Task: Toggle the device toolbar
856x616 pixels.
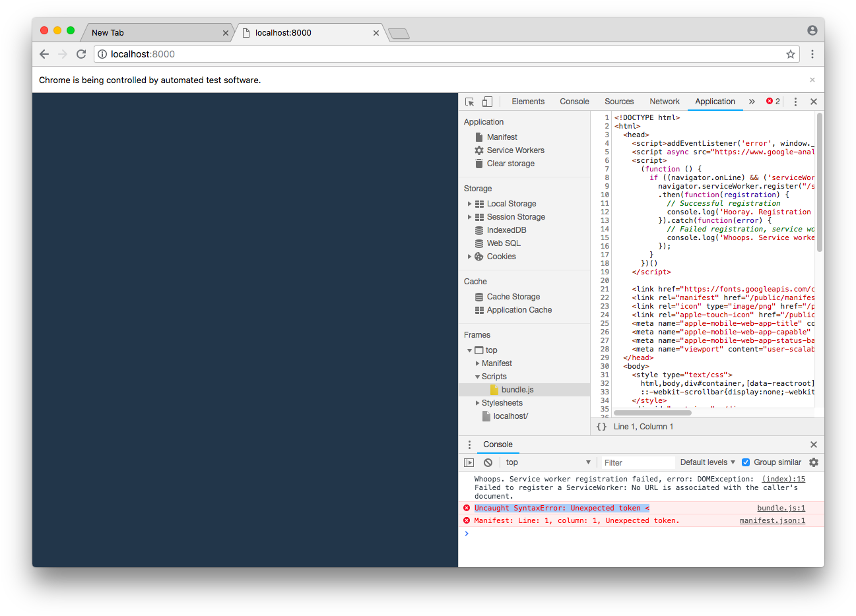Action: pos(486,101)
